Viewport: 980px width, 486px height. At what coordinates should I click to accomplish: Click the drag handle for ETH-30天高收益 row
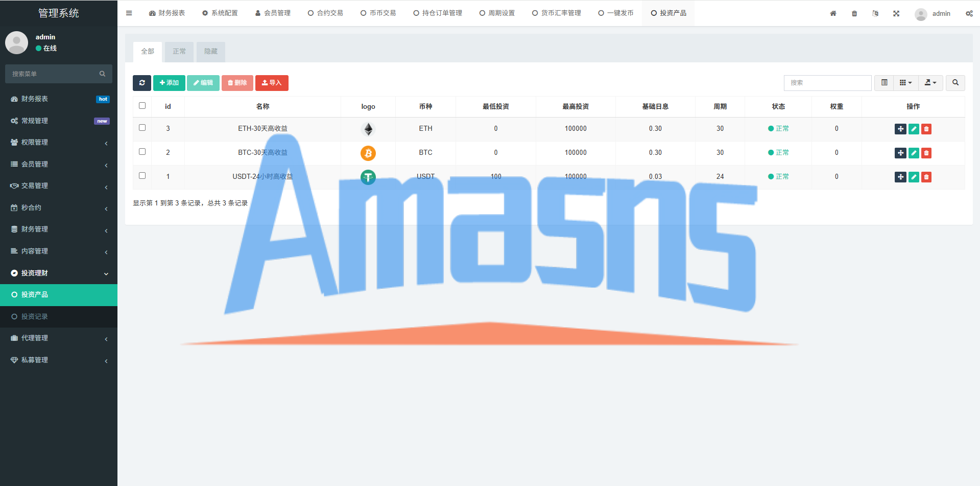[900, 129]
